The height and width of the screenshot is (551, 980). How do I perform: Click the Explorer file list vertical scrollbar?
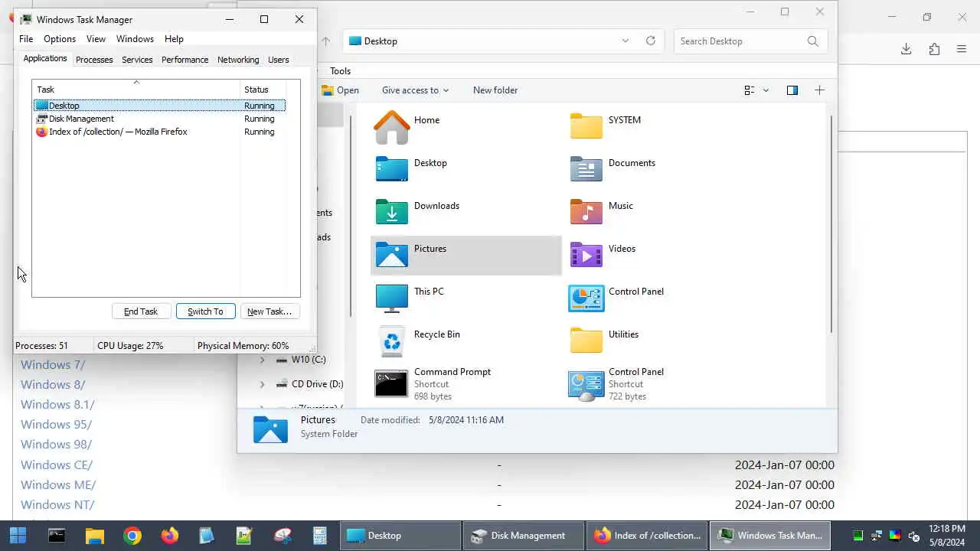coord(831,223)
